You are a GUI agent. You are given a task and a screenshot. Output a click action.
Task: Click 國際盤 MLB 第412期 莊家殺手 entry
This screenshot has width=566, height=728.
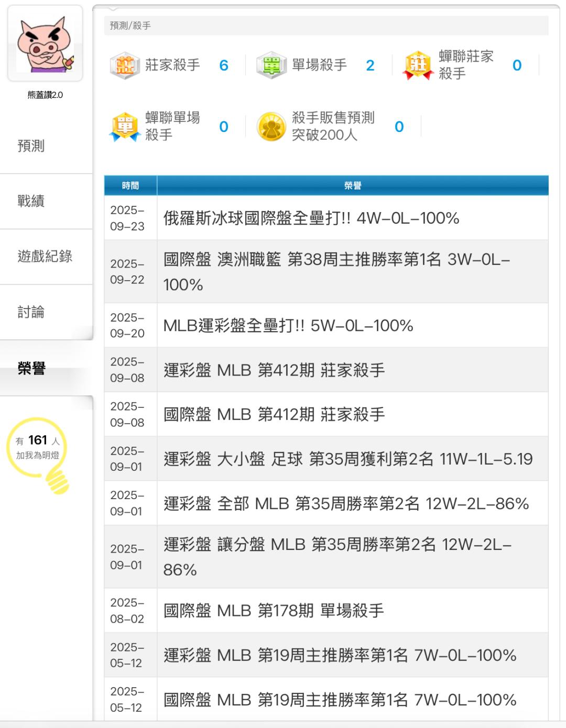(326, 414)
